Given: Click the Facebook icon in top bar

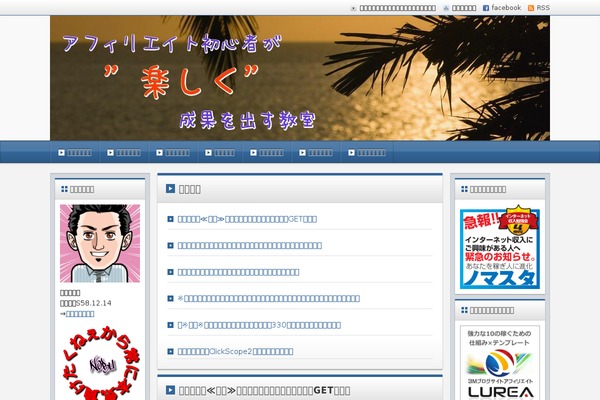Looking at the screenshot, I should click(x=486, y=8).
